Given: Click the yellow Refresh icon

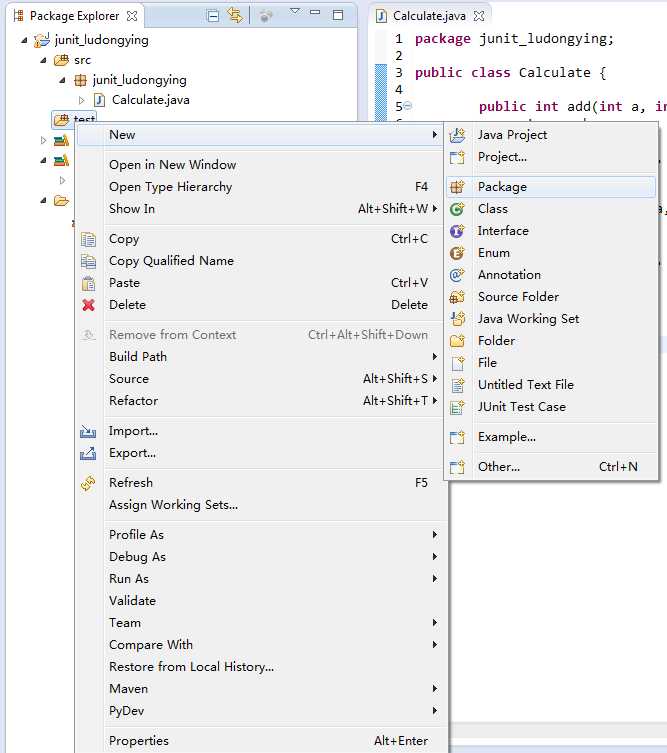Looking at the screenshot, I should point(88,483).
